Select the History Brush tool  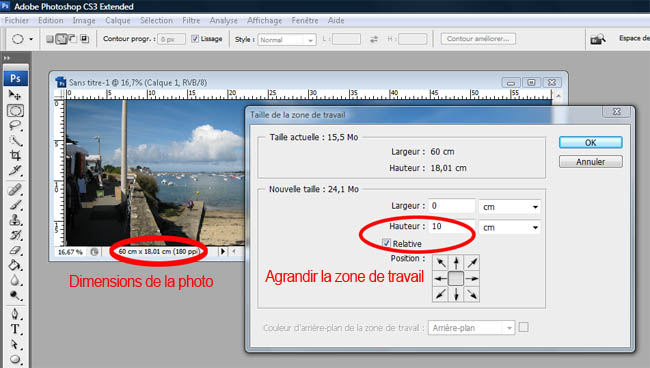(x=15, y=235)
